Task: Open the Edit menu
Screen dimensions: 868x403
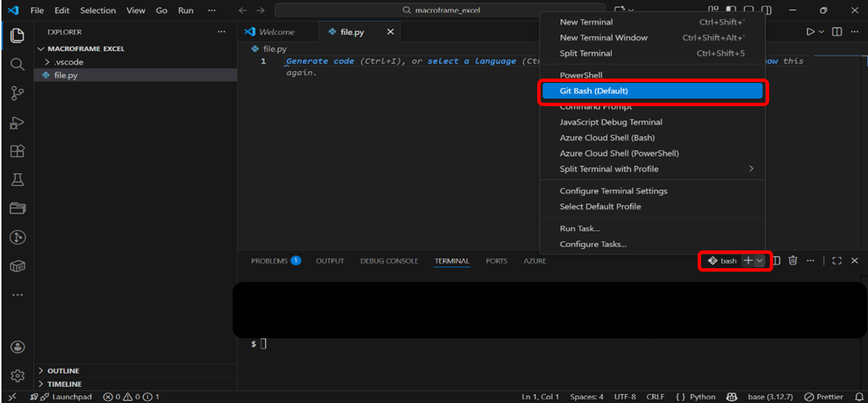Action: [x=62, y=10]
